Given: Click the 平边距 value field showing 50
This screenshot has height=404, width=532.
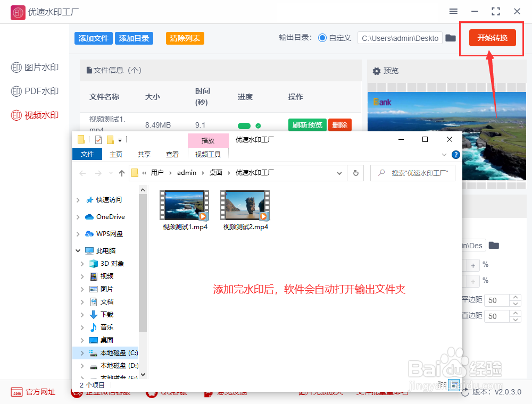Looking at the screenshot, I should [497, 300].
